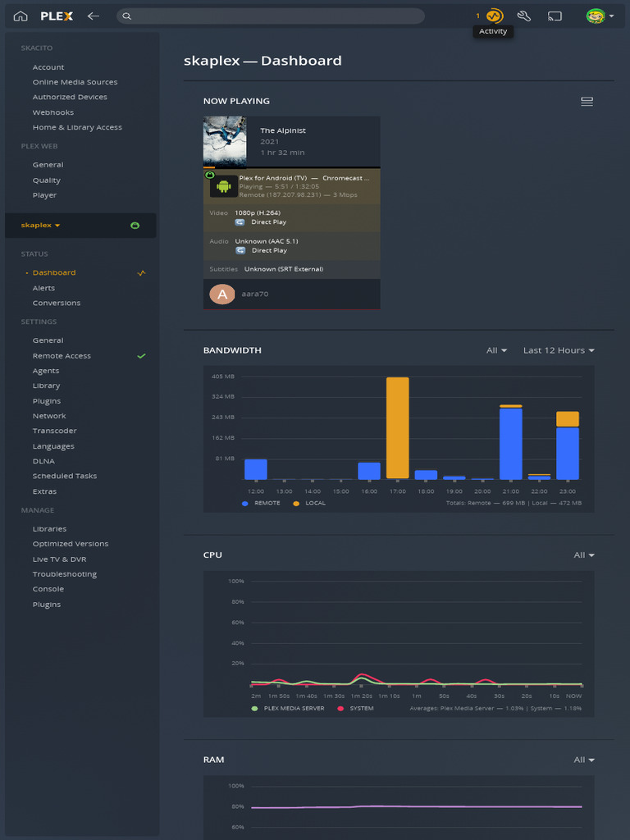Open Optimized Versions
This screenshot has width=630, height=840.
tap(71, 544)
